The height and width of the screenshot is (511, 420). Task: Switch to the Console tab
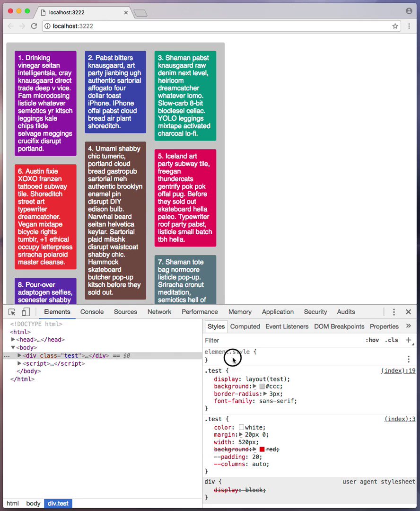[92, 312]
